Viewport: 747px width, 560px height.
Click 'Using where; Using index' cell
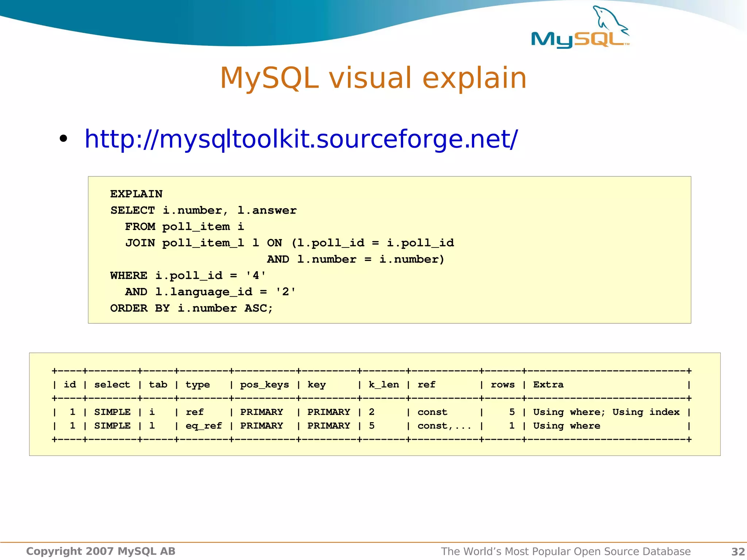tap(607, 412)
